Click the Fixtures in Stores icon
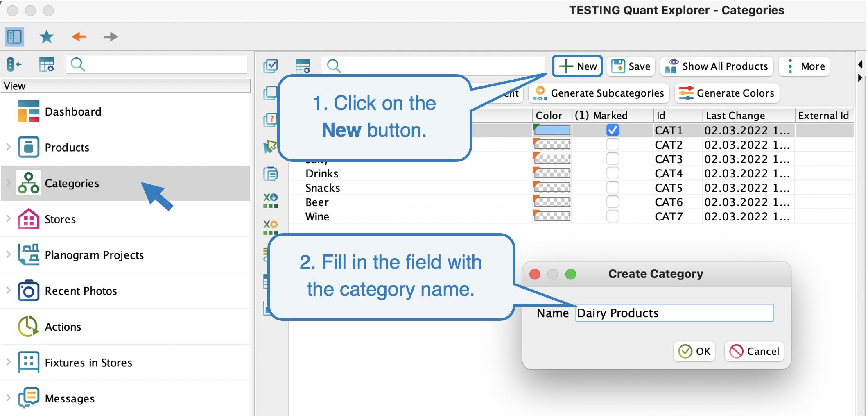The width and height of the screenshot is (868, 418). coord(29,362)
